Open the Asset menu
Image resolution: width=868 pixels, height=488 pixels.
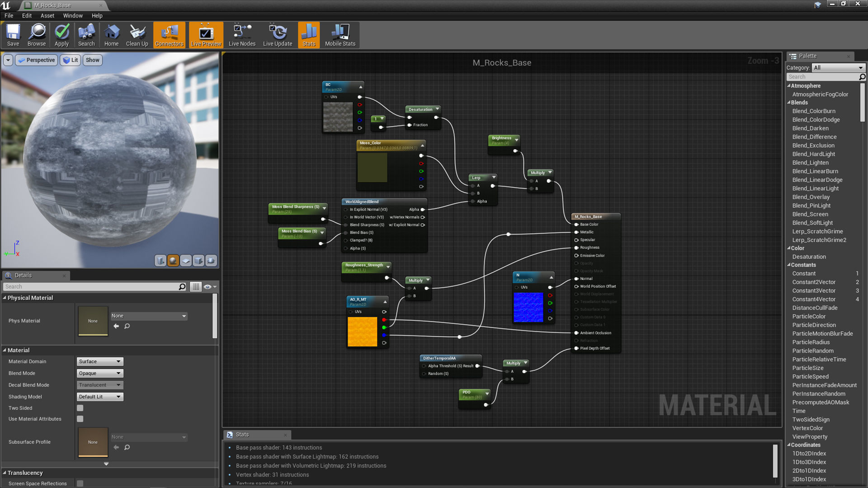[x=47, y=15]
